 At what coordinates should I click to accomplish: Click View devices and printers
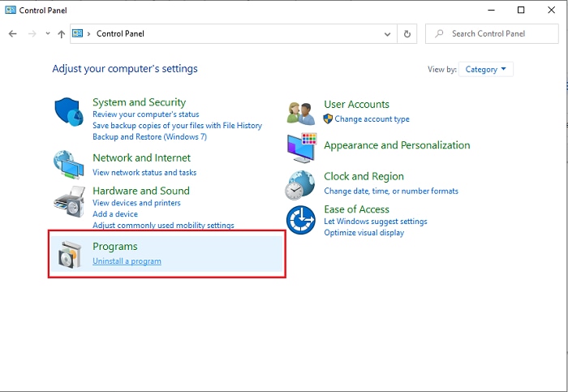pyautogui.click(x=136, y=203)
